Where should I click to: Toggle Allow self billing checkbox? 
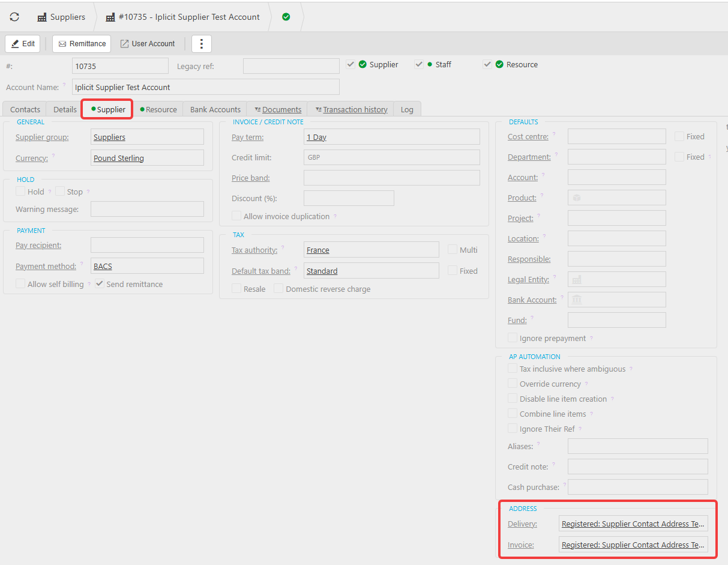click(20, 283)
